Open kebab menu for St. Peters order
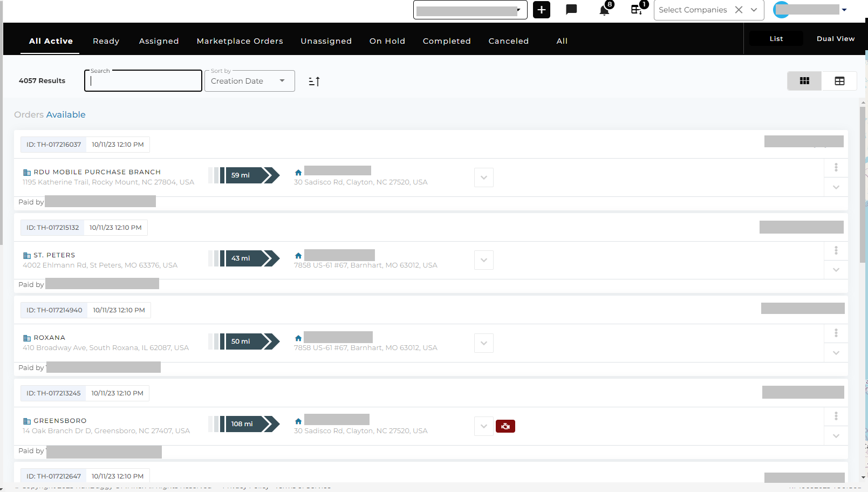This screenshot has width=868, height=492. [x=836, y=250]
